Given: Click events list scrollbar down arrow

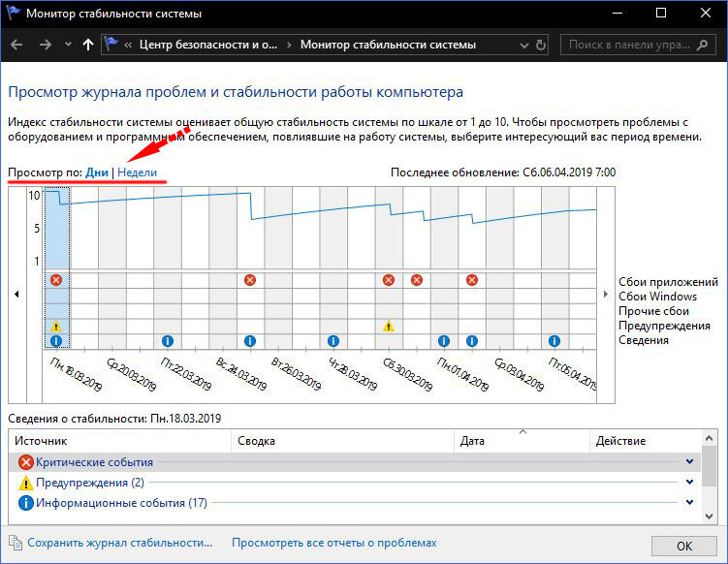Looking at the screenshot, I should click(x=709, y=517).
